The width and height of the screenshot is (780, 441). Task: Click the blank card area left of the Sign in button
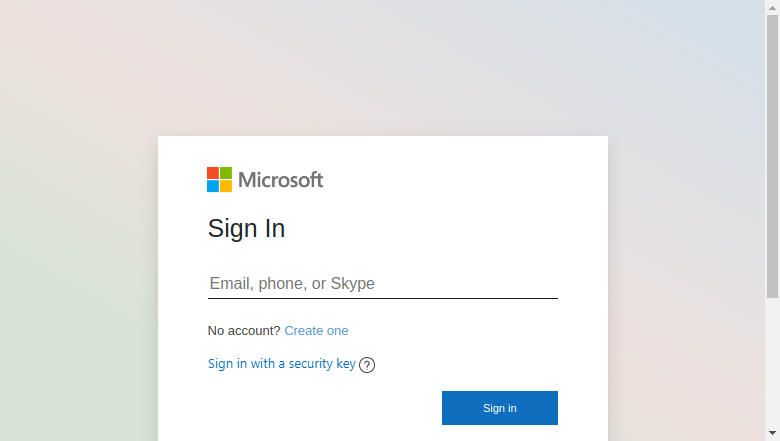tap(324, 408)
